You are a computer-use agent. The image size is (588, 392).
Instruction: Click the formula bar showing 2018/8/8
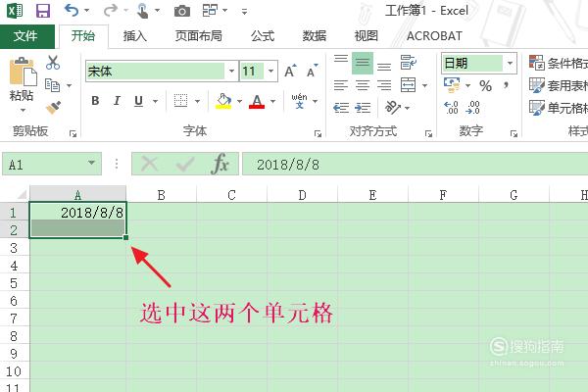(x=416, y=164)
